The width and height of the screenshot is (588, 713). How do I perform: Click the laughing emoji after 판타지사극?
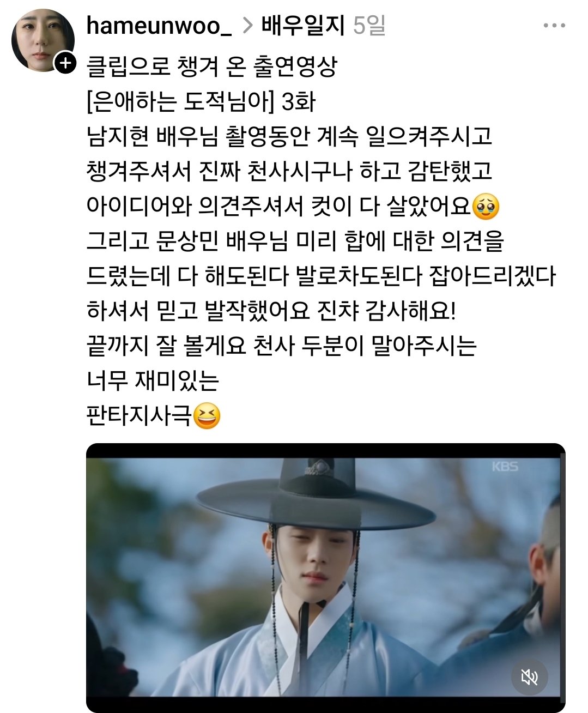[207, 417]
